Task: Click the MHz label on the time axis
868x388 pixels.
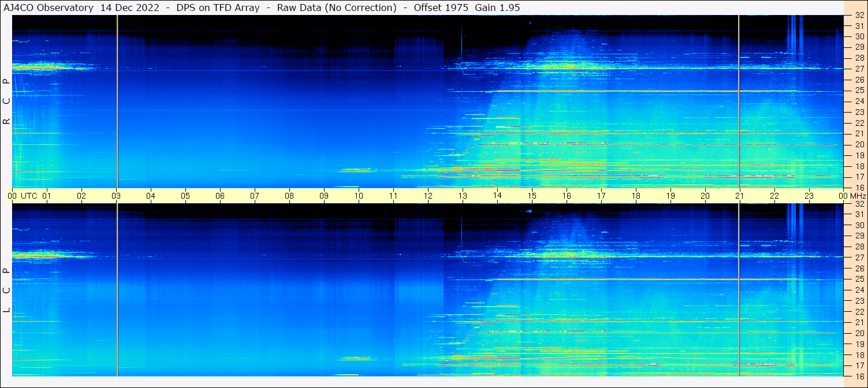Action: tap(858, 196)
